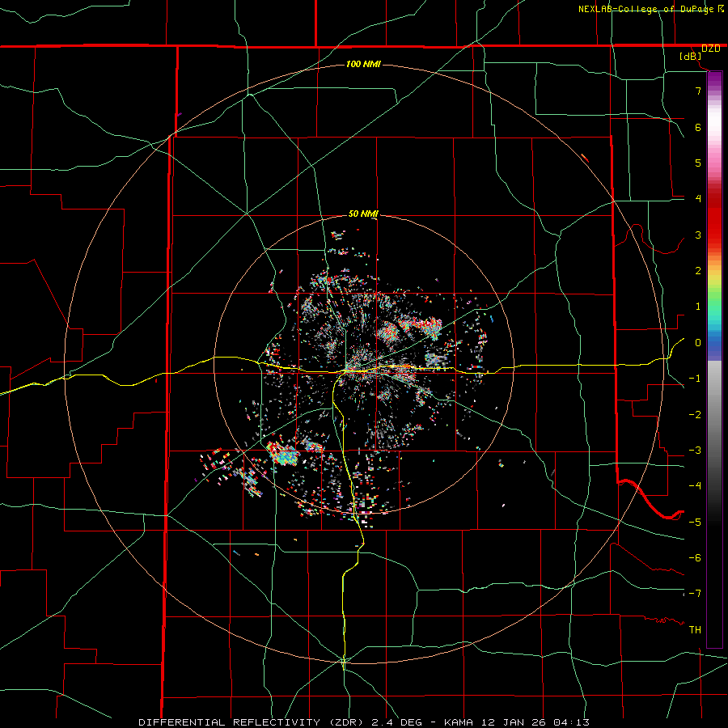Click the 5 value on the scale
Viewport: 728px width, 728px height.
click(698, 163)
